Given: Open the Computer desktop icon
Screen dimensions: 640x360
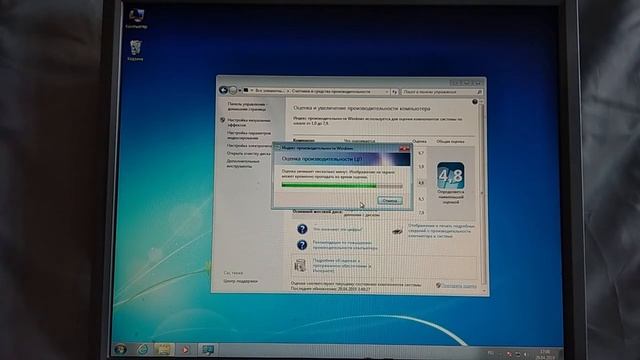Looking at the screenshot, I should pos(136,18).
